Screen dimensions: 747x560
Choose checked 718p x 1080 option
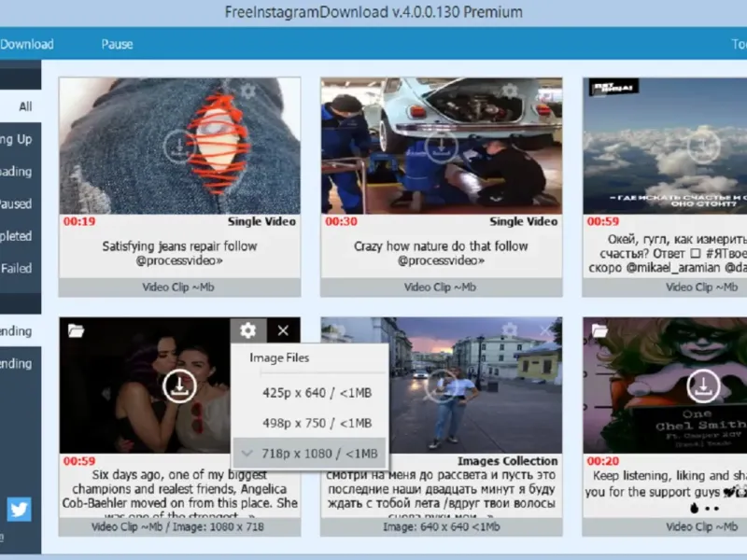[310, 454]
